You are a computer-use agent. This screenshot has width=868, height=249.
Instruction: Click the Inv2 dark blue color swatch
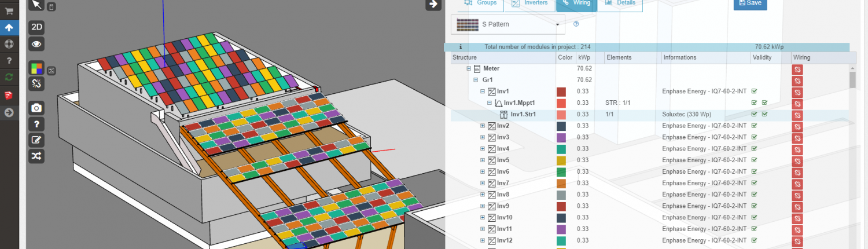click(x=561, y=126)
